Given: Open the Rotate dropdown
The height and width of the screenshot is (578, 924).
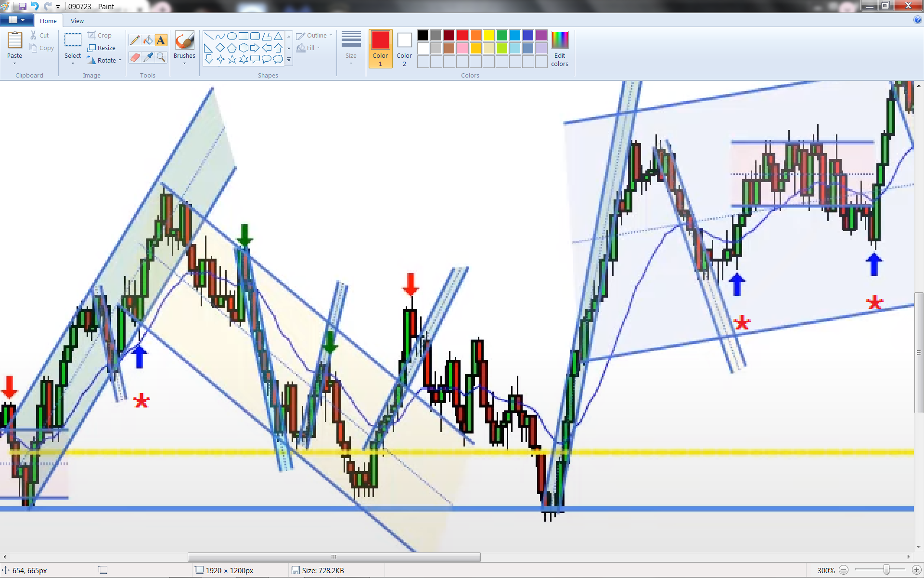Looking at the screenshot, I should pos(120,60).
